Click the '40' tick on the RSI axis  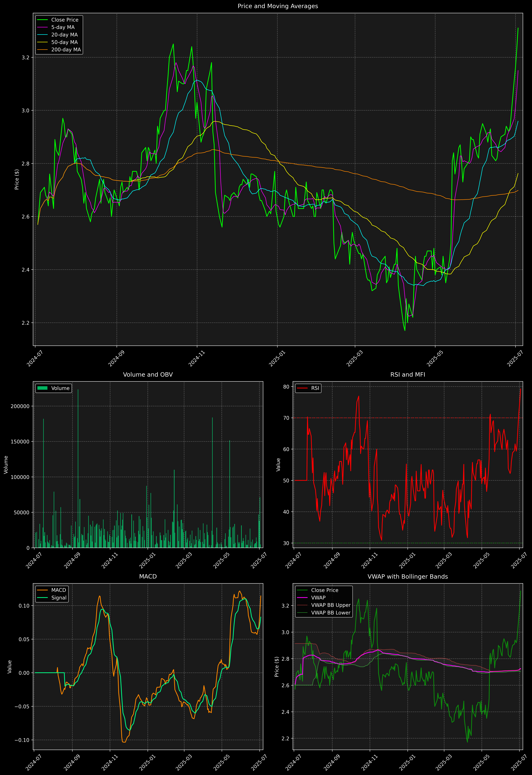pyautogui.click(x=286, y=512)
